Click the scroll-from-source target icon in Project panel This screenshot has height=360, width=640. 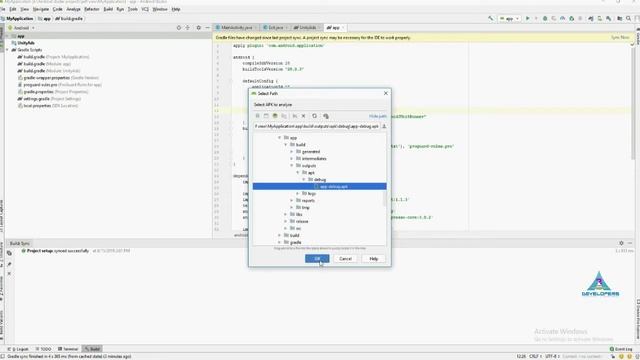click(179, 28)
